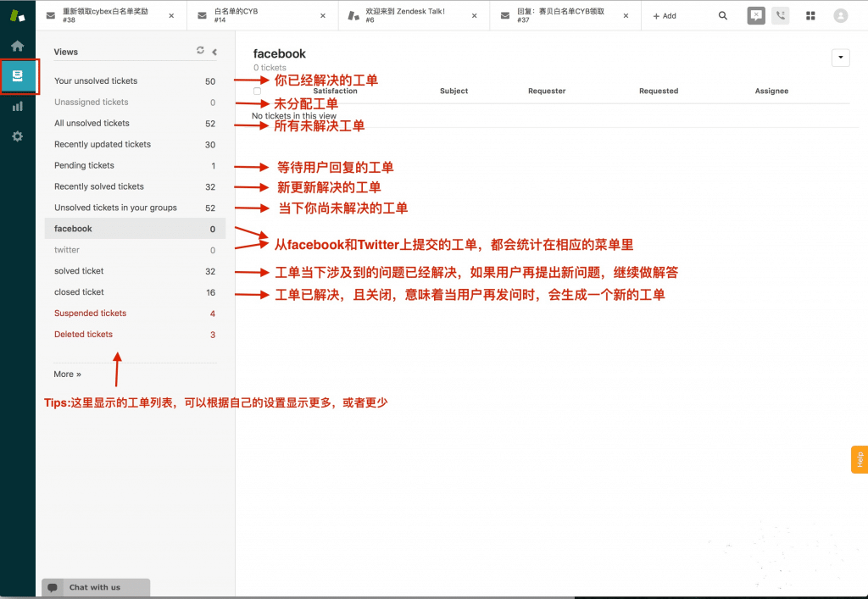The height and width of the screenshot is (599, 868).
Task: Open the Admin gear icon
Action: (18, 136)
